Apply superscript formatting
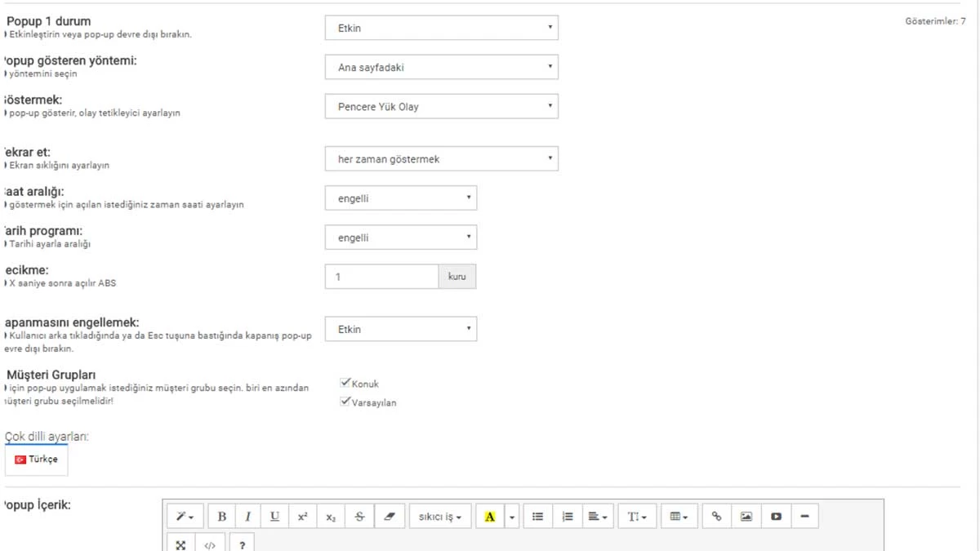 click(x=302, y=515)
